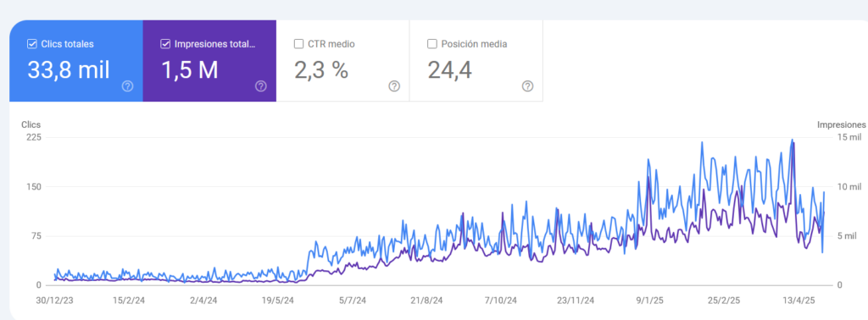Open help icon on Clics totales card
Image resolution: width=868 pixels, height=320 pixels.
point(127,86)
